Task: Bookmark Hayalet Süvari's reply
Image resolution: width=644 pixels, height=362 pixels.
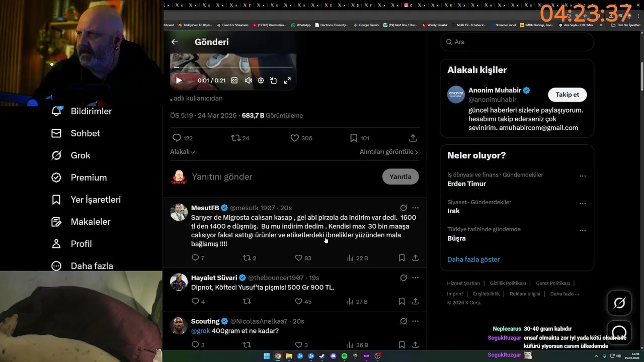Action: coord(401,302)
